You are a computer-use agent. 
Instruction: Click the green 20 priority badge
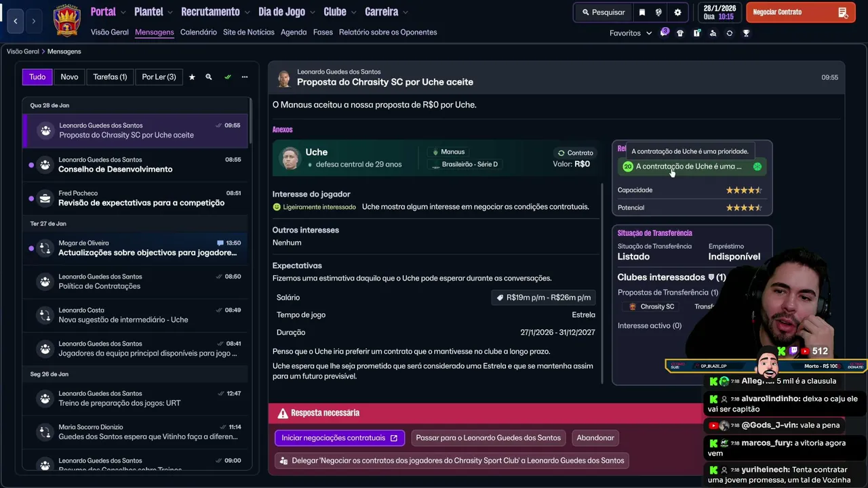627,167
